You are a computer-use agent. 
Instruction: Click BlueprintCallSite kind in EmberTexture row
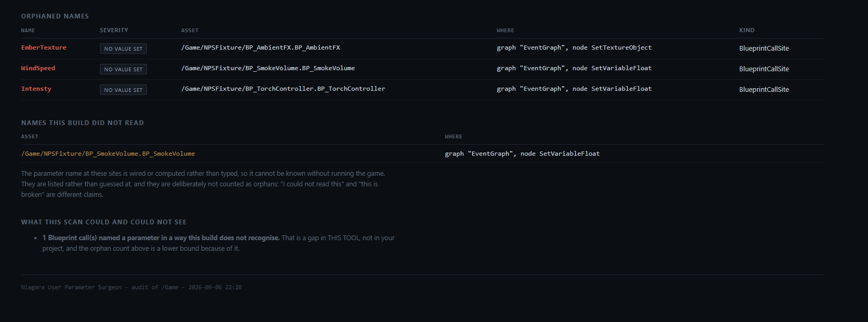(x=764, y=48)
